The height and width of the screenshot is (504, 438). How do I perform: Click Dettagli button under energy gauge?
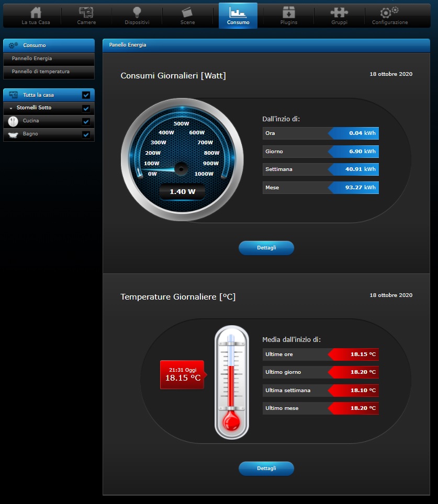pos(266,248)
